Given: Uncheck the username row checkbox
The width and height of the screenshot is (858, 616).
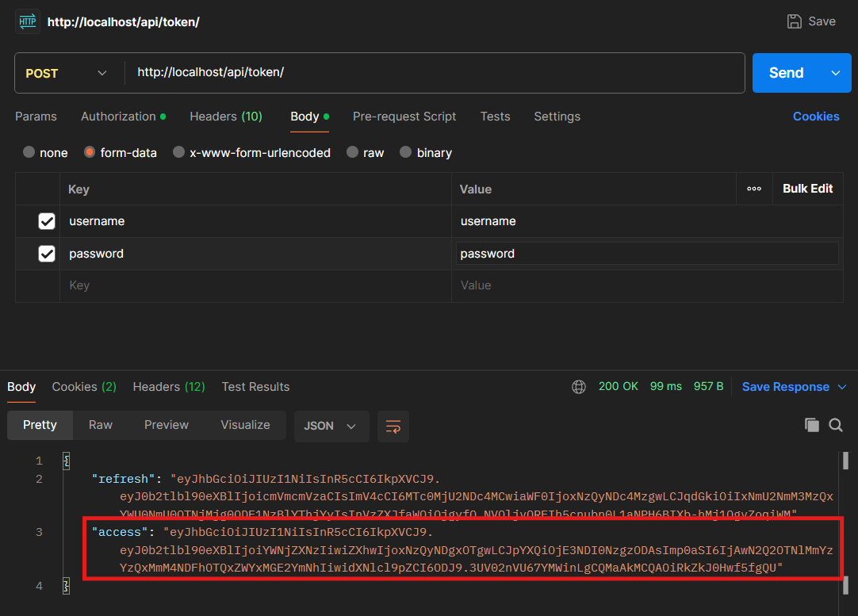Looking at the screenshot, I should coord(47,221).
